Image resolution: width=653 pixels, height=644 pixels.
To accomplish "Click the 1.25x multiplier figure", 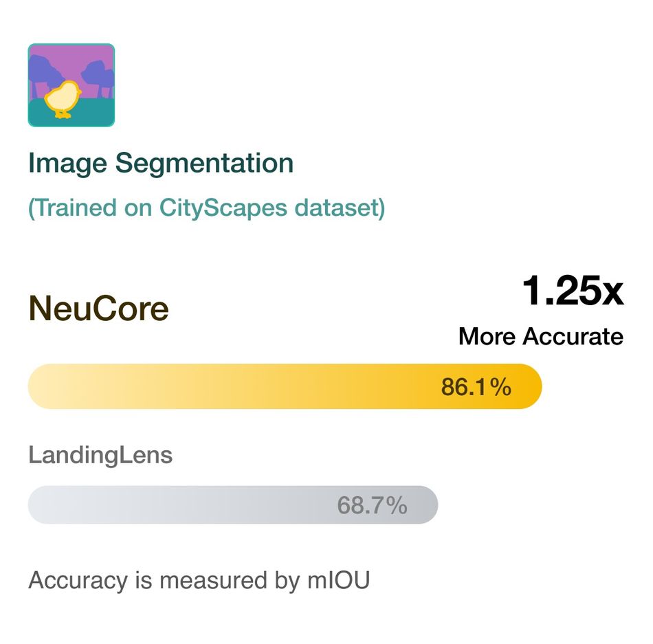I will pyautogui.click(x=573, y=291).
